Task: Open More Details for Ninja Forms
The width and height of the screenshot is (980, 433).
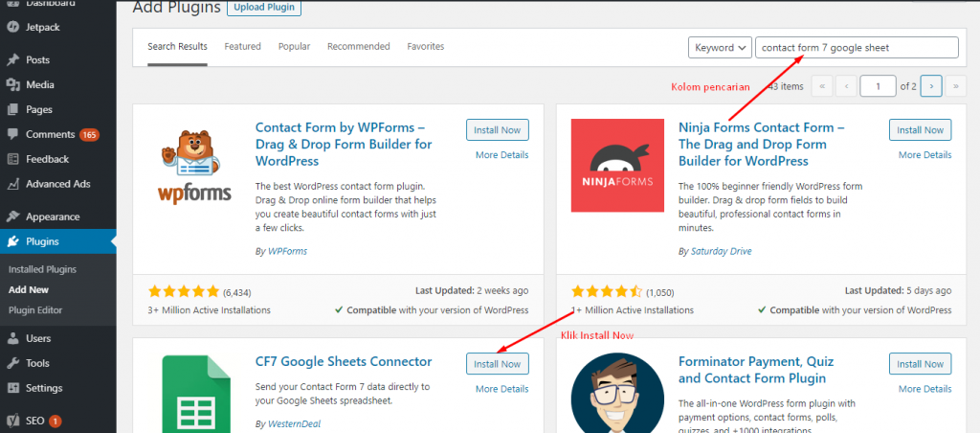Action: pos(924,154)
